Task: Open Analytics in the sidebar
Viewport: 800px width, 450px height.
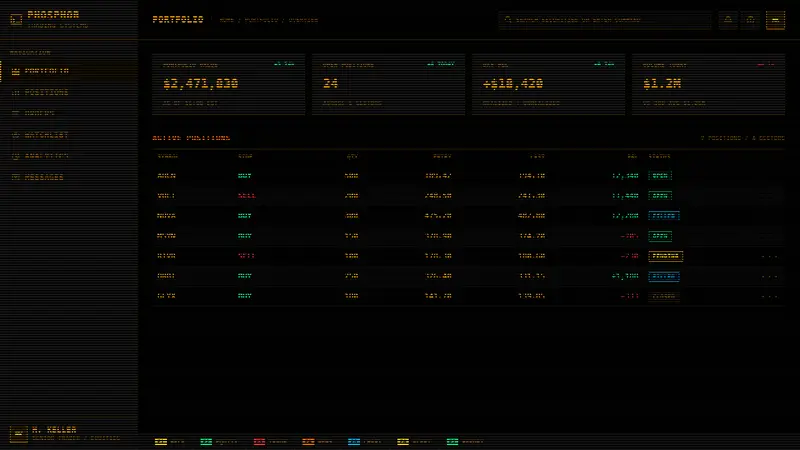Action: tap(69, 156)
